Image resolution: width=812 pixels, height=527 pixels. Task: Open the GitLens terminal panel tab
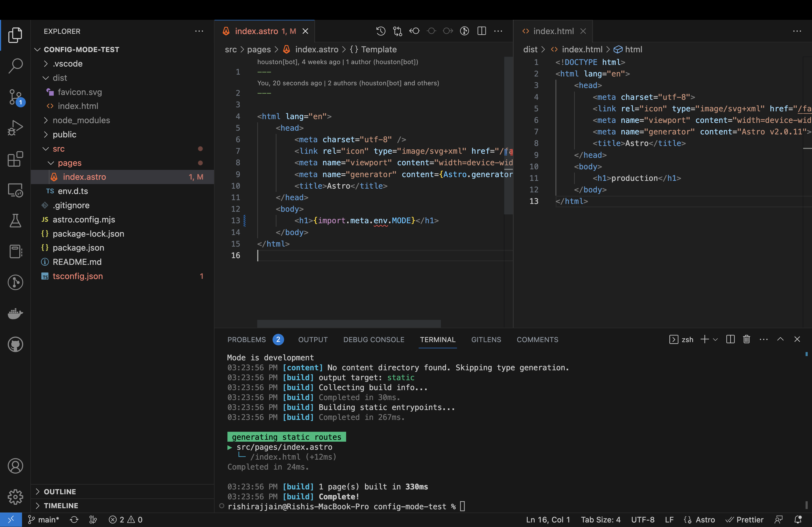tap(486, 339)
